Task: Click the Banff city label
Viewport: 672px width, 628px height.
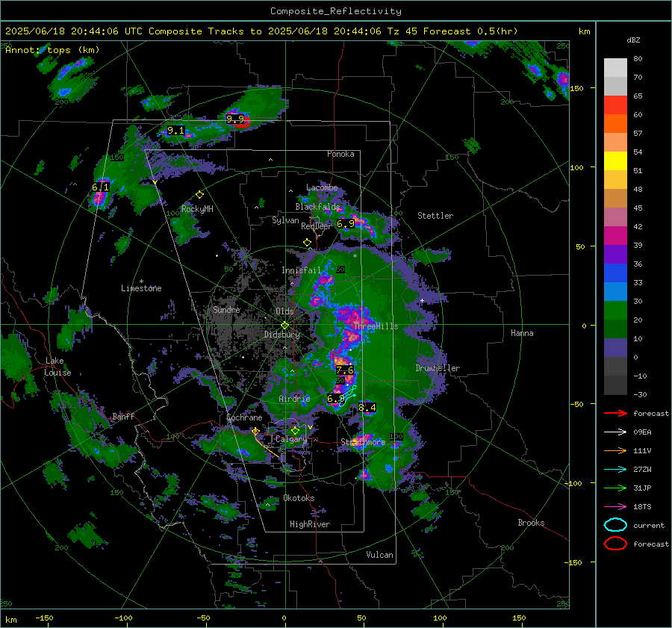Action: click(123, 417)
